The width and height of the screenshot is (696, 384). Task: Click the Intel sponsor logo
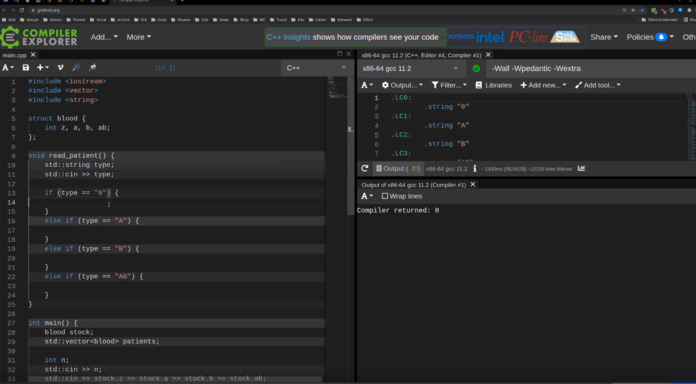click(x=490, y=37)
